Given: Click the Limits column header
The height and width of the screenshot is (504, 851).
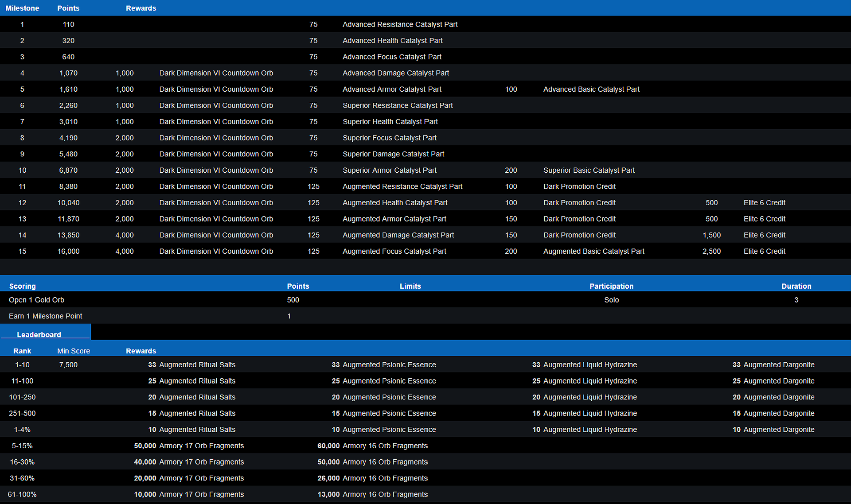Looking at the screenshot, I should coord(410,286).
